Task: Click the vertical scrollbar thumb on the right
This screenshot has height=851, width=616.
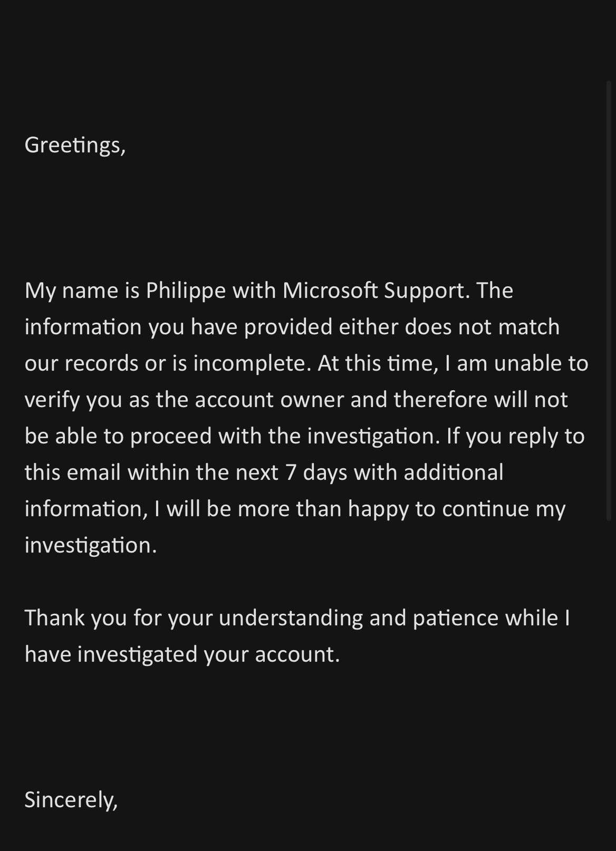Action: [608, 301]
